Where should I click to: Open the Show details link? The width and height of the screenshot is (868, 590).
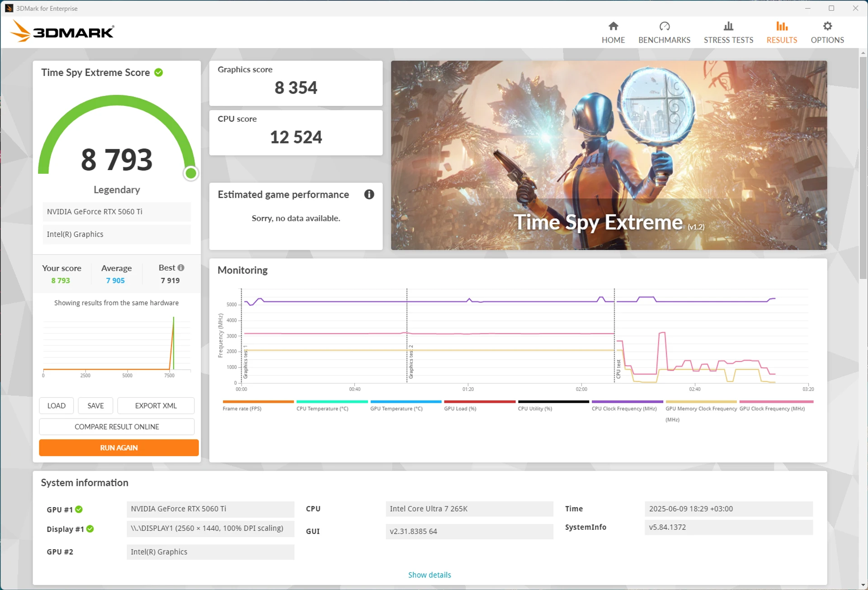click(429, 575)
